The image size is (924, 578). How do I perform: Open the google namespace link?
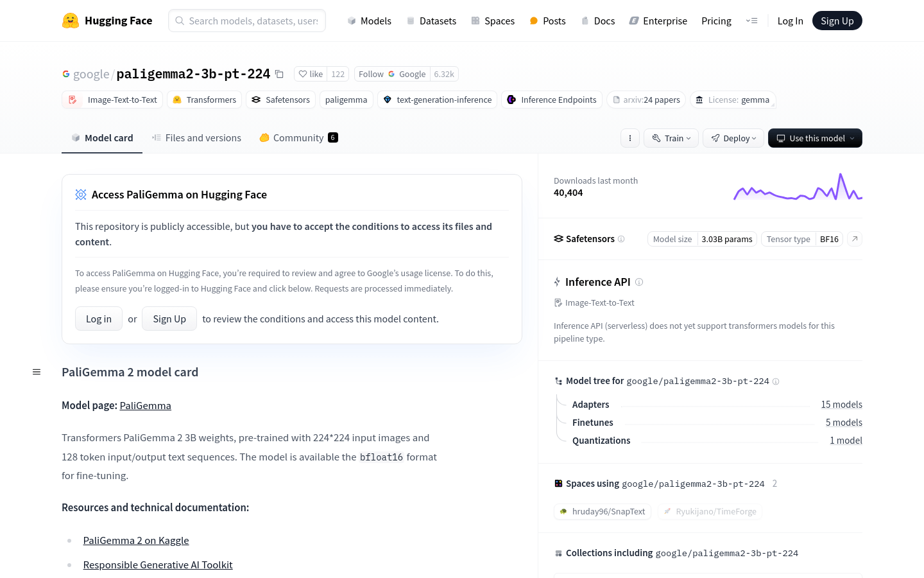91,74
